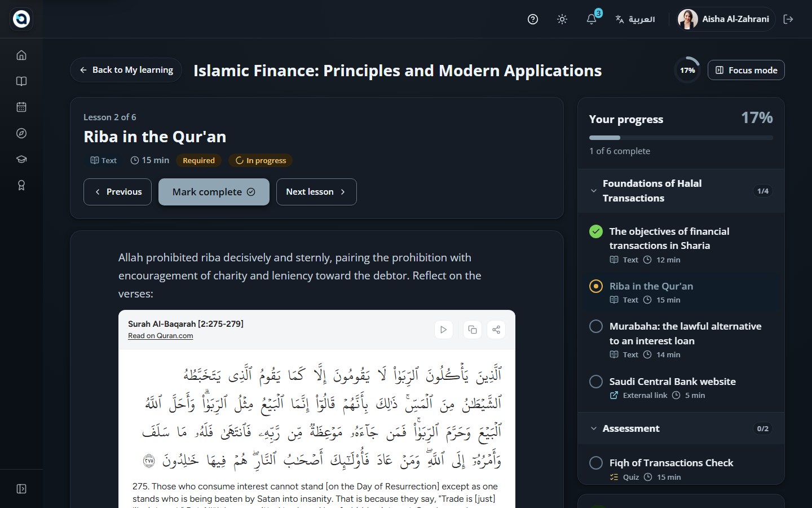This screenshot has height=508, width=812.
Task: Open notifications bell with 3 badge
Action: pyautogui.click(x=592, y=19)
